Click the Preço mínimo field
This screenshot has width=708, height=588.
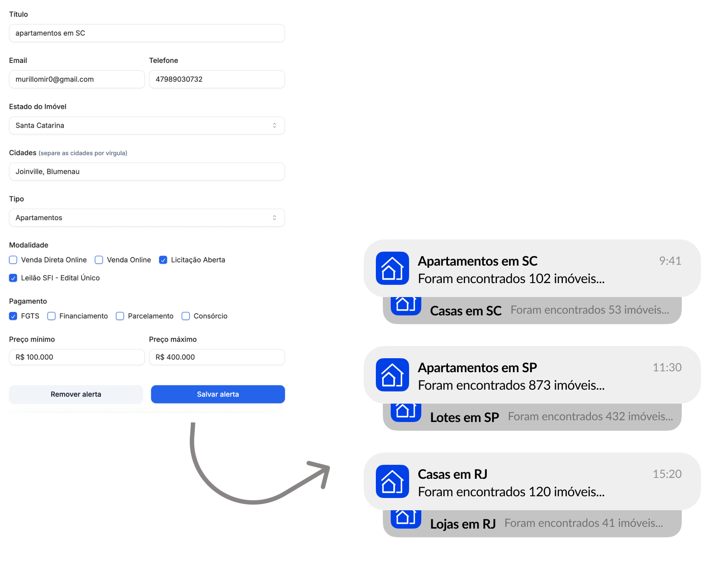point(77,357)
